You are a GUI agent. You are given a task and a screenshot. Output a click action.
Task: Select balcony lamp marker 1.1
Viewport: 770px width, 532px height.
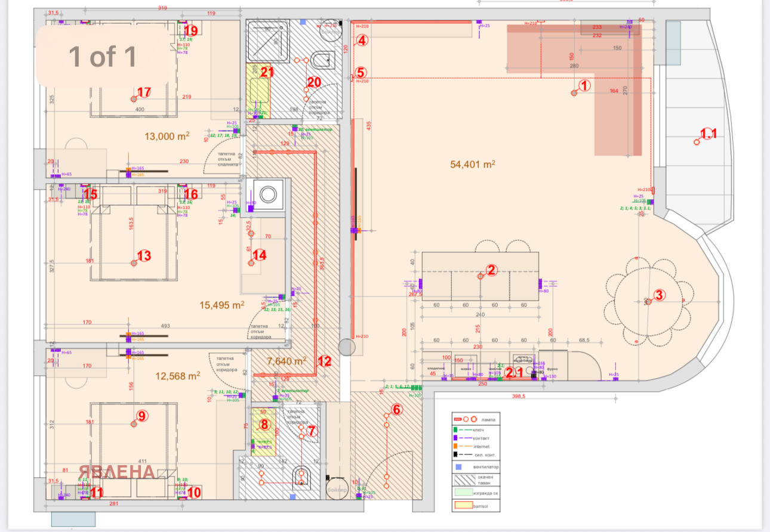coord(707,134)
